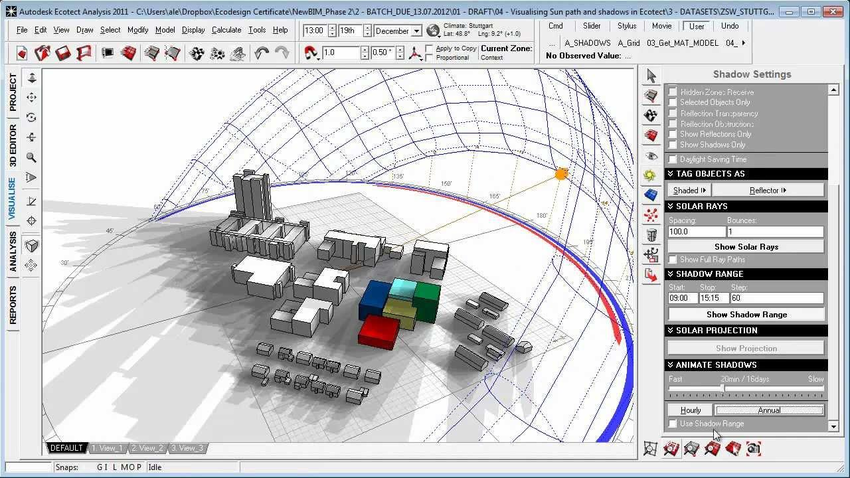The width and height of the screenshot is (850, 478).
Task: Select the zoom magnifier tool in left sidebar
Action: click(x=31, y=158)
